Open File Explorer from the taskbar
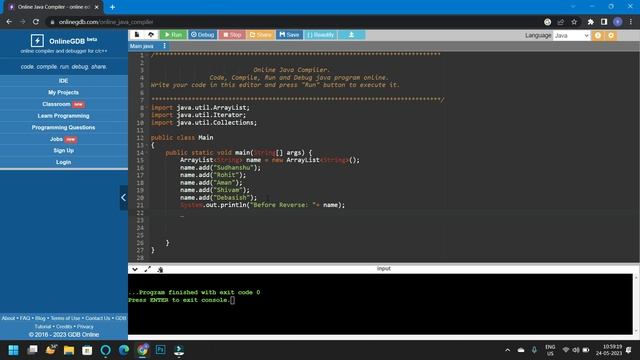Image resolution: width=640 pixels, height=360 pixels. [69, 350]
